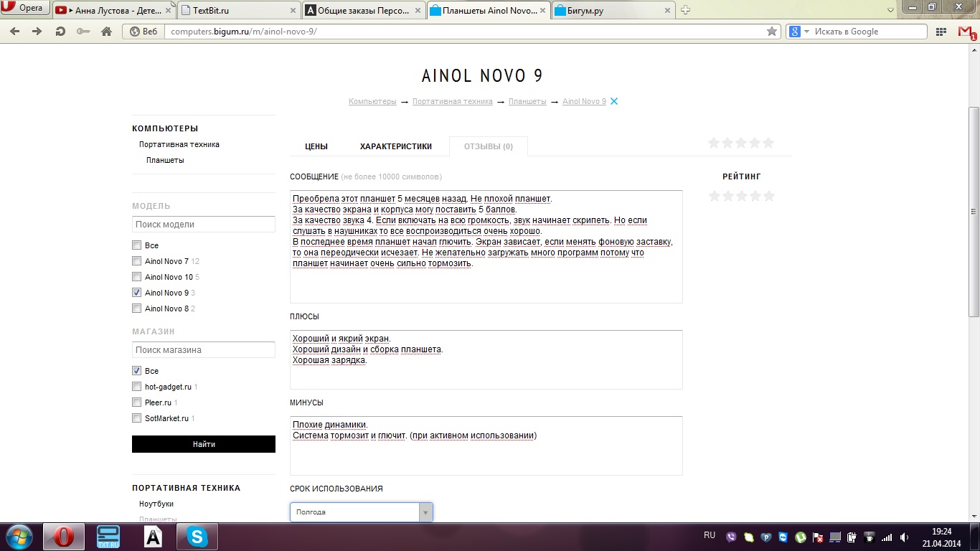Switch to the 'Общие заказы' browser tab
The height and width of the screenshot is (551, 980).
click(x=362, y=10)
